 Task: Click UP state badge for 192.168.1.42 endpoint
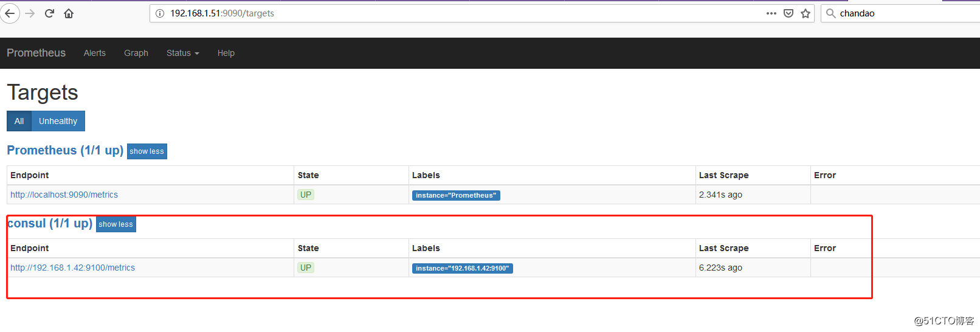coord(306,268)
